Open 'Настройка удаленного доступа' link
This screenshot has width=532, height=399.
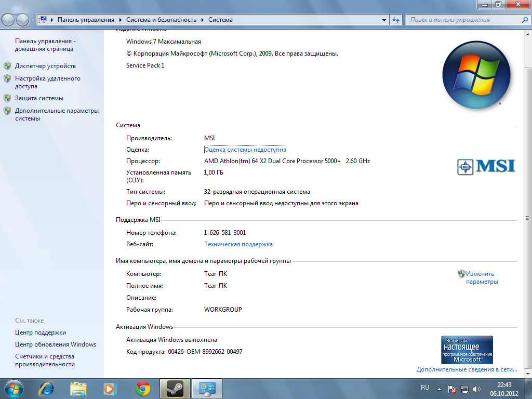click(47, 82)
